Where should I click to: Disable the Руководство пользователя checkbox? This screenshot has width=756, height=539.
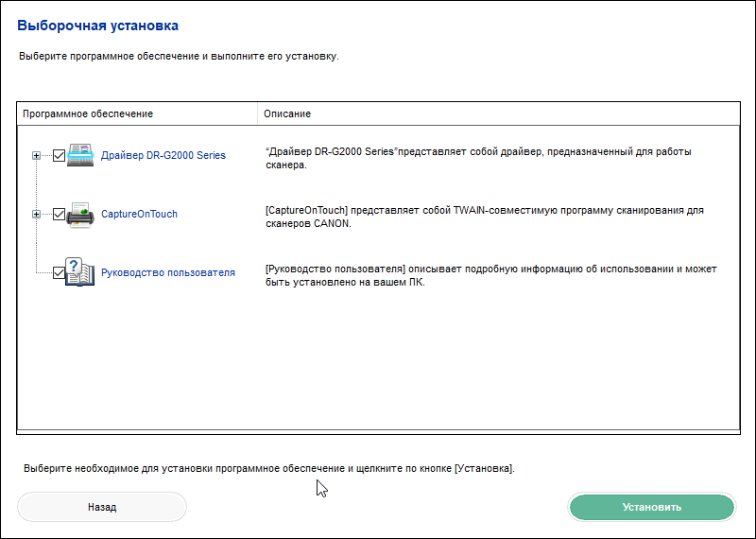point(59,272)
